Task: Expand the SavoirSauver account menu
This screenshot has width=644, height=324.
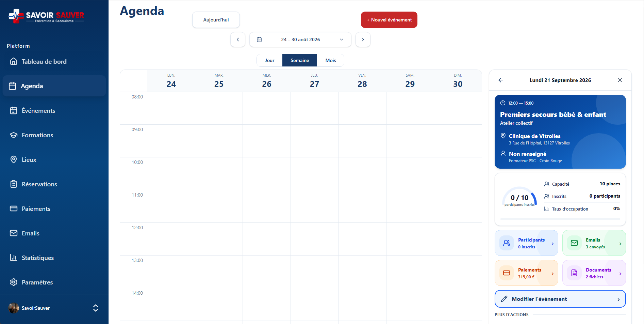Action: click(96, 308)
